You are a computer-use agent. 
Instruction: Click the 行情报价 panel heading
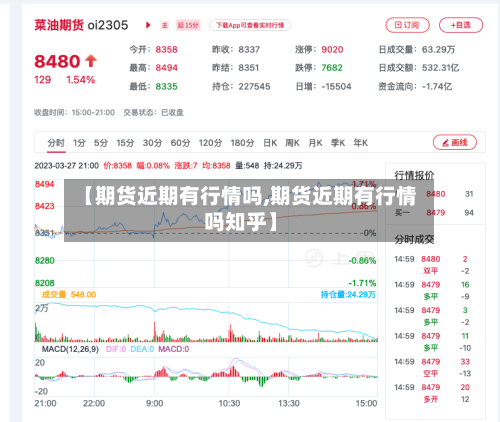click(x=414, y=175)
